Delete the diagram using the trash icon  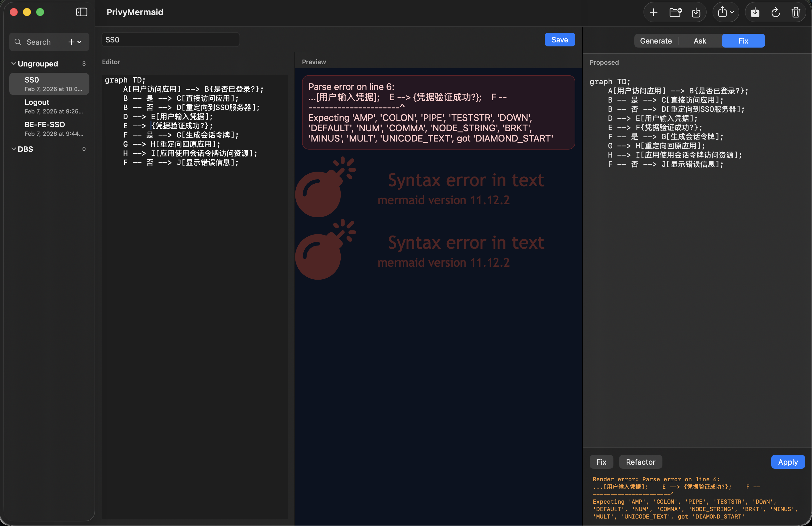pyautogui.click(x=796, y=12)
